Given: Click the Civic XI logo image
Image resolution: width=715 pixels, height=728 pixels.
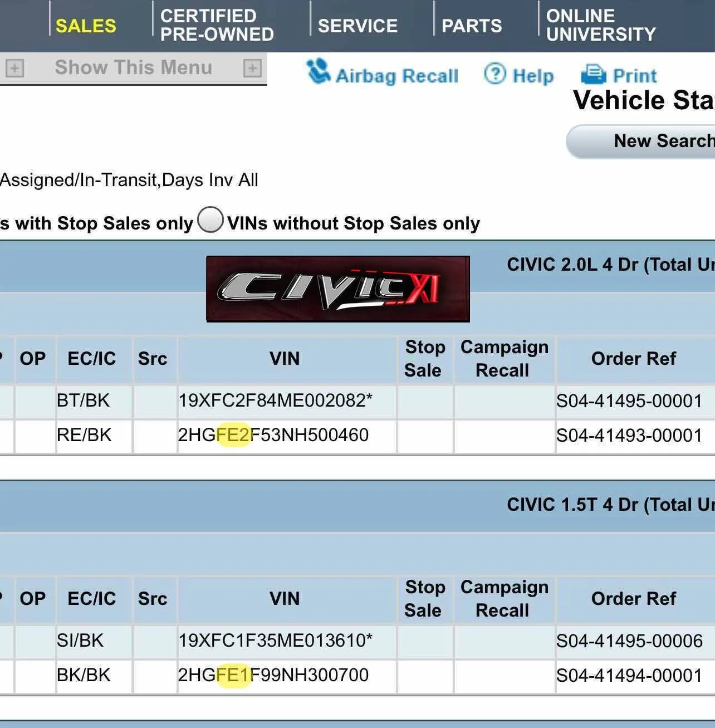Looking at the screenshot, I should tap(337, 289).
